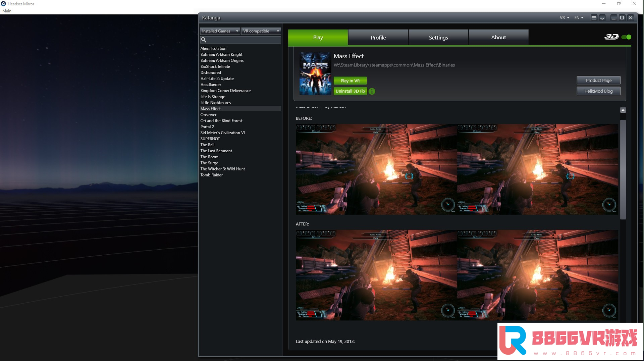644x361 pixels.
Task: Select Mass Effect in the game list
Action: tap(240, 109)
